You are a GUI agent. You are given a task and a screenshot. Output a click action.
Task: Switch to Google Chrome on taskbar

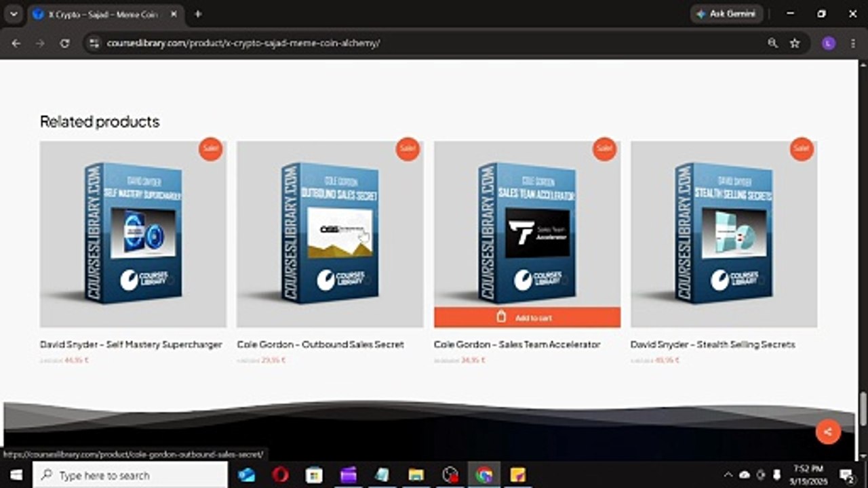pyautogui.click(x=484, y=475)
